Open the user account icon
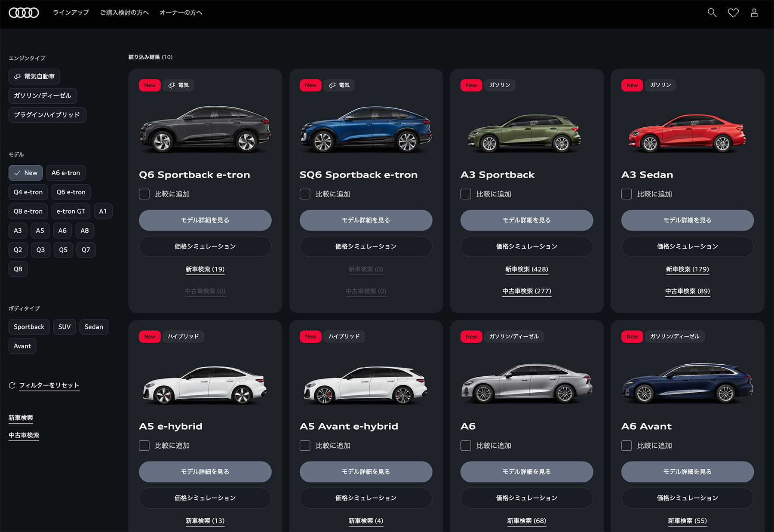 [x=754, y=13]
